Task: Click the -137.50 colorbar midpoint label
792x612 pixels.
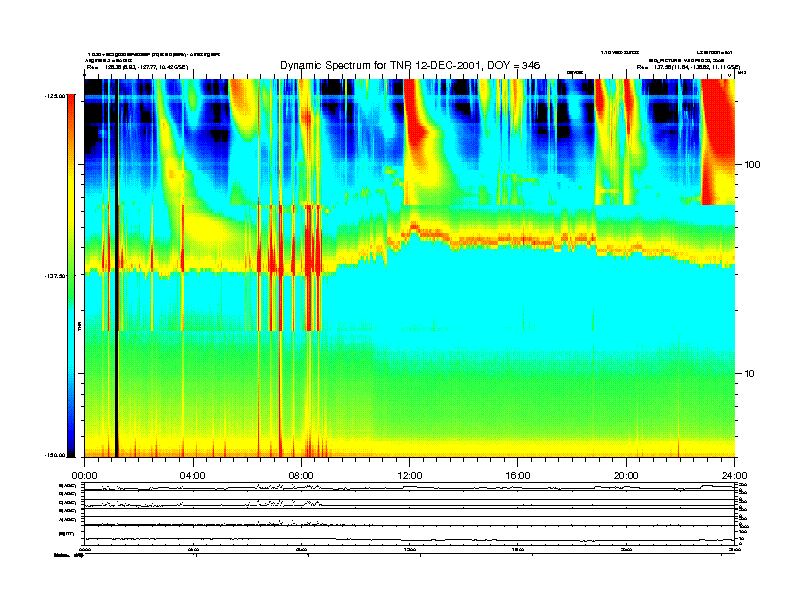Action: (55, 276)
